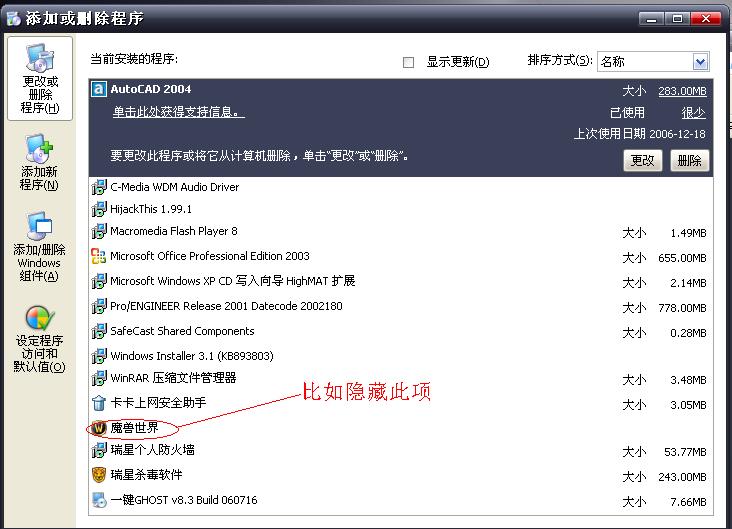Viewport: 732px width, 529px height.
Task: Minimize the 添加或删除程序 window
Action: (652, 19)
